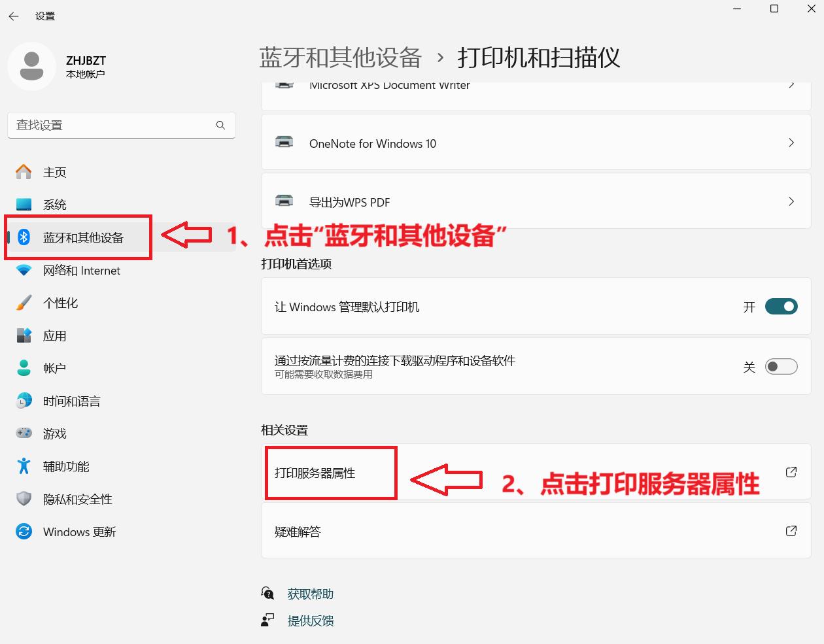Click the printer icon beside 导出为WPS PDF
This screenshot has width=824, height=644.
click(x=284, y=201)
